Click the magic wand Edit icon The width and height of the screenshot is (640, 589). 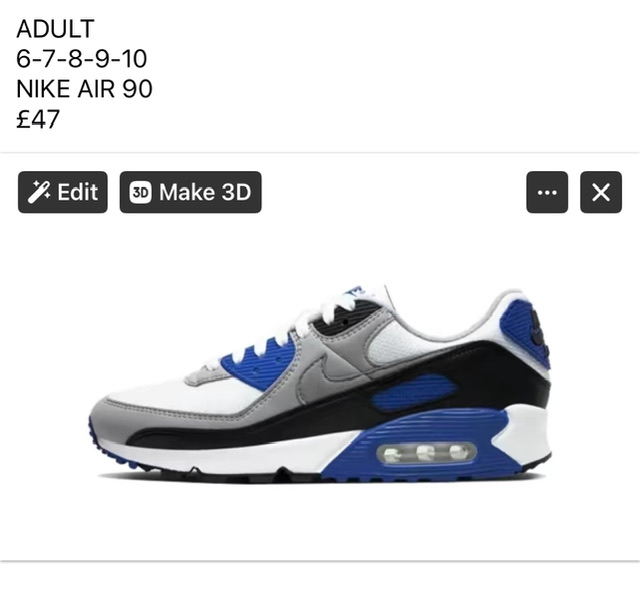click(39, 192)
